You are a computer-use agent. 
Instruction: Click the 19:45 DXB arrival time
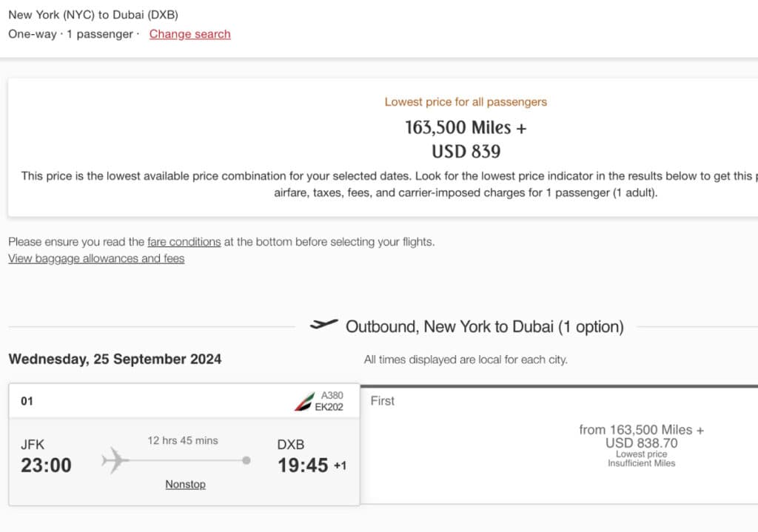coord(303,465)
